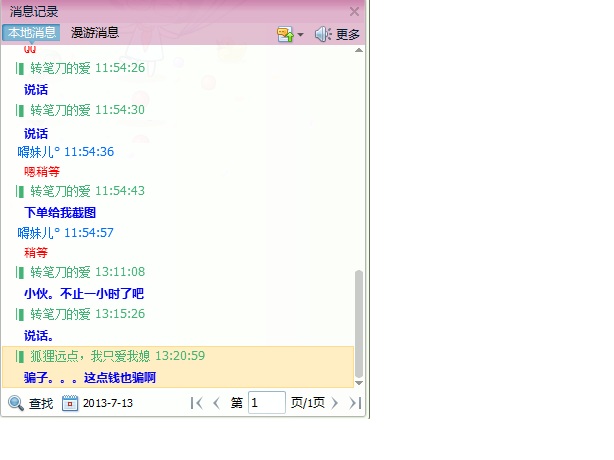Select the highlighted message 骗子。。。这点钱也骗啊
This screenshot has height=460, width=614.
point(90,378)
